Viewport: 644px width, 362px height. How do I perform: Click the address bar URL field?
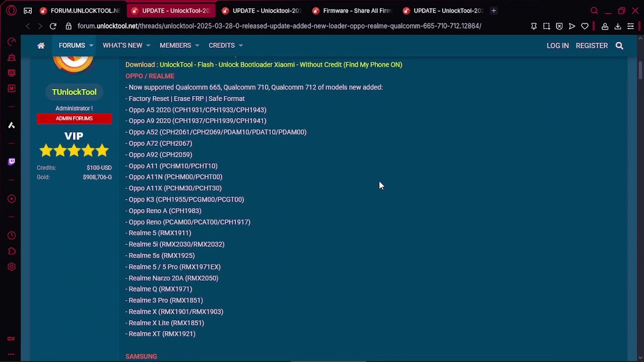279,26
